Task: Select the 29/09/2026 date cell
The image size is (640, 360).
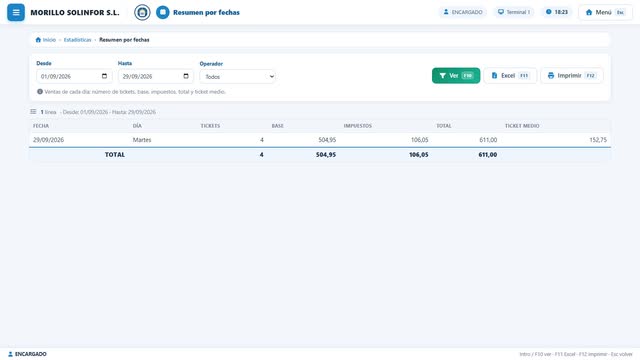Action: point(49,140)
